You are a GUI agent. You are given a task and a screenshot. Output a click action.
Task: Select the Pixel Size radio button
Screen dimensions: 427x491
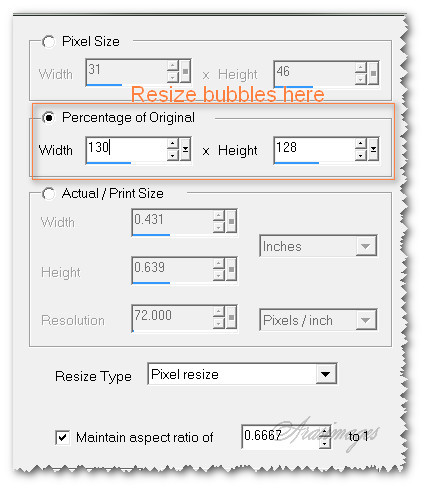tap(49, 42)
